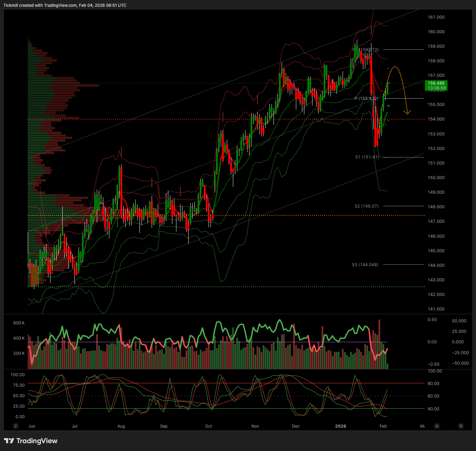Click the Oct label on time axis
Image resolution: width=476 pixels, height=451 pixels.
coord(209,426)
